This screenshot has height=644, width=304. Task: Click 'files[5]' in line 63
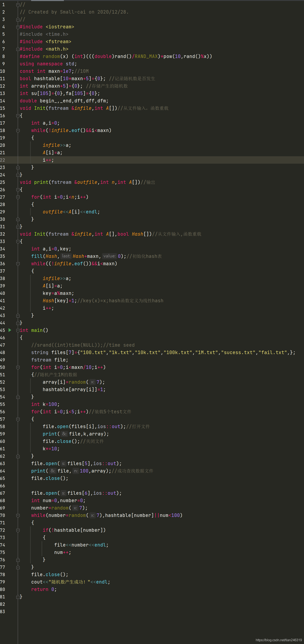point(79,463)
